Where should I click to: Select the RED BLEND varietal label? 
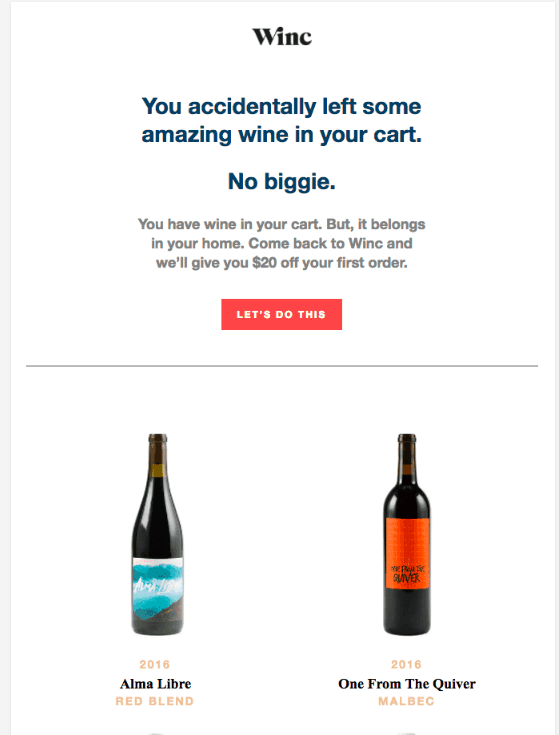pyautogui.click(x=155, y=701)
